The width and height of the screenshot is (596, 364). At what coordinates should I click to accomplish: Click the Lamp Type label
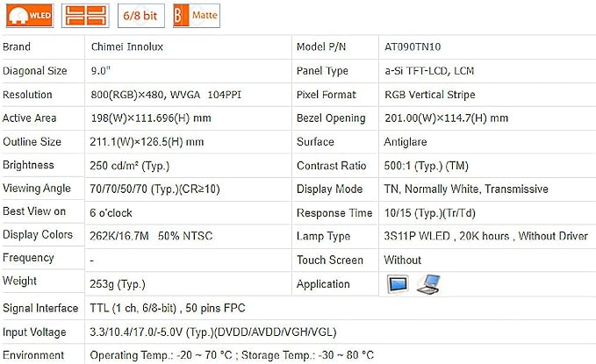pyautogui.click(x=324, y=236)
